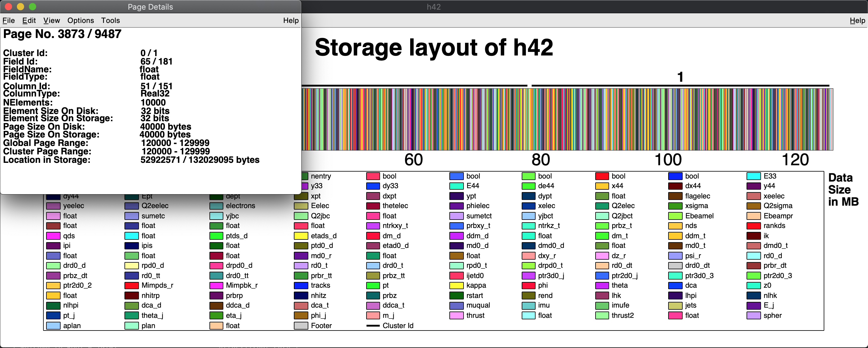Click the 'Page No. 3873 / 9487' heading
Image resolution: width=868 pixels, height=348 pixels.
[62, 34]
